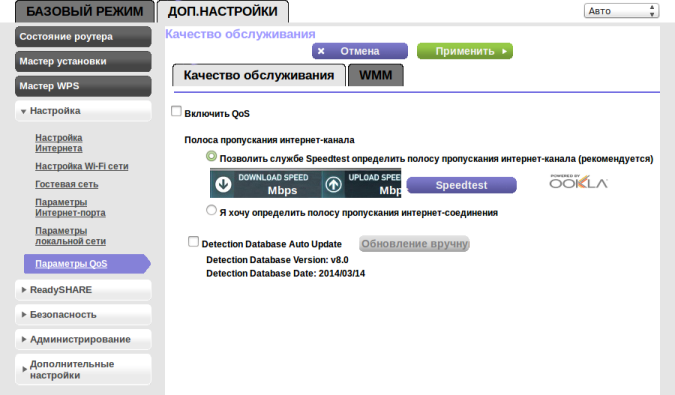Click the upload speed arrow icon

tap(333, 184)
